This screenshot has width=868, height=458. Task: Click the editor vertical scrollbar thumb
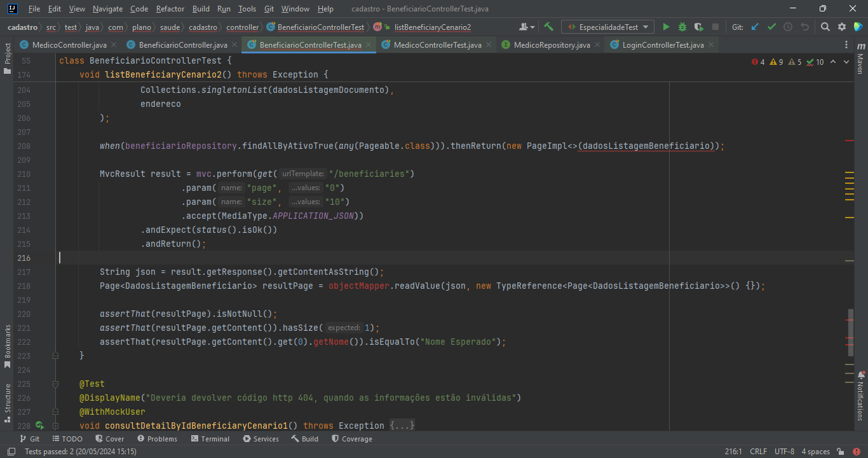tap(850, 333)
